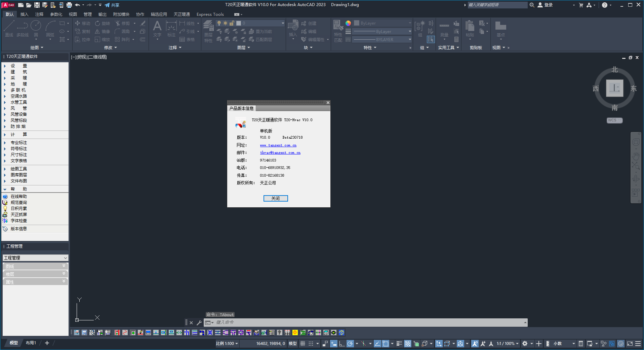Select the 多段线 (Polyline) tool
Viewport: 644px width, 350px height.
pos(23,29)
